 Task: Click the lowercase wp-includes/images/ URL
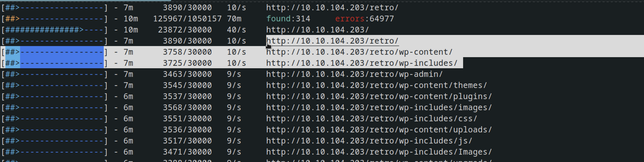pyautogui.click(x=379, y=107)
